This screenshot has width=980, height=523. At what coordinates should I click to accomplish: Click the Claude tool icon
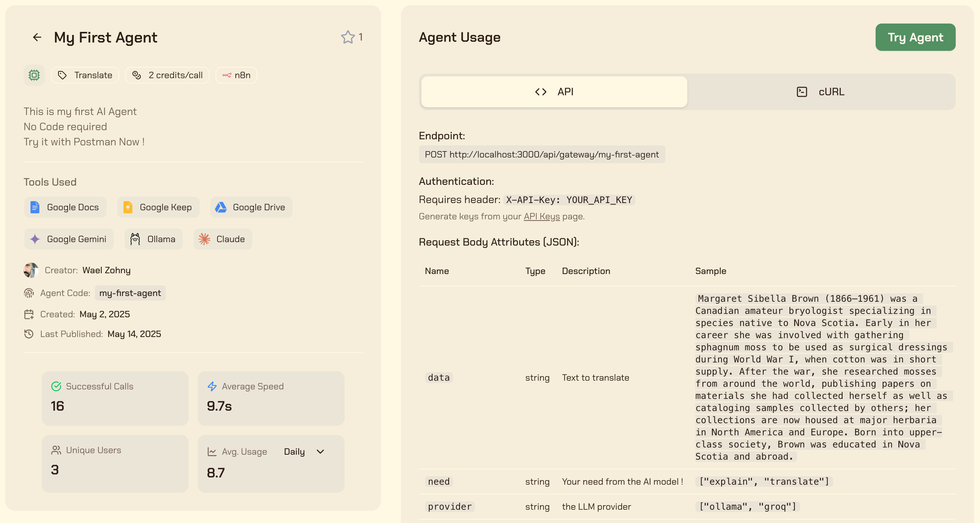(204, 239)
